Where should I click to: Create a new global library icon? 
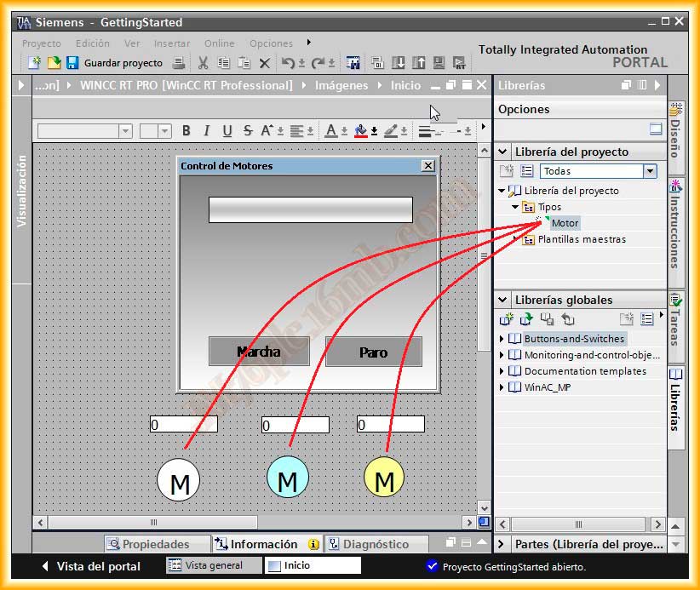pyautogui.click(x=507, y=318)
